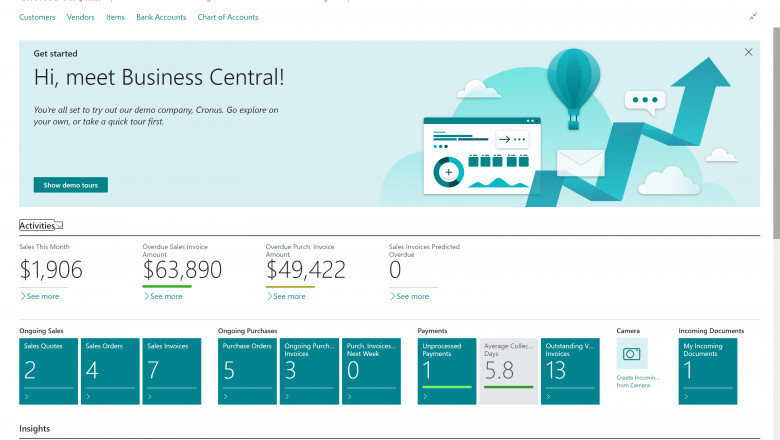780x440 pixels.
Task: Click the Incoming Documents group heading
Action: coord(711,331)
